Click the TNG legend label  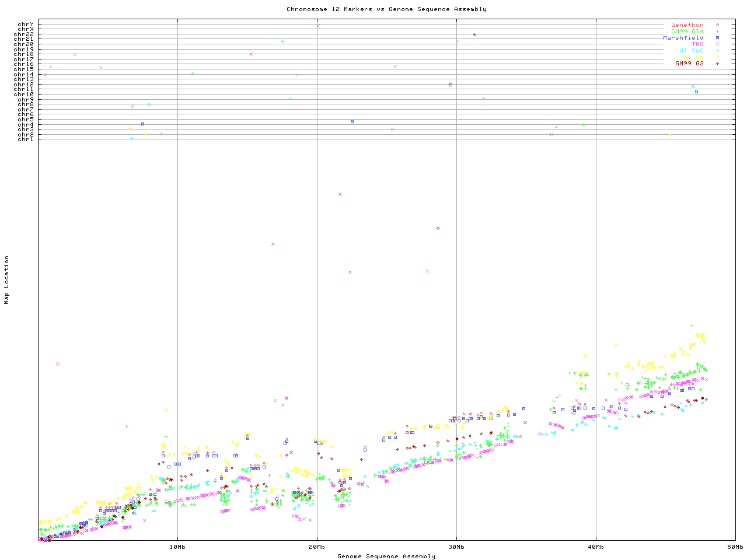point(697,44)
